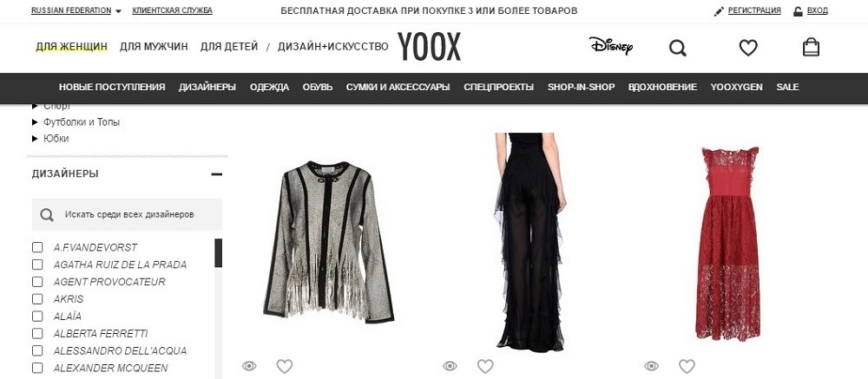Viewport: 868px width, 379px height.
Task: Click the YOOX logo
Action: click(x=429, y=47)
